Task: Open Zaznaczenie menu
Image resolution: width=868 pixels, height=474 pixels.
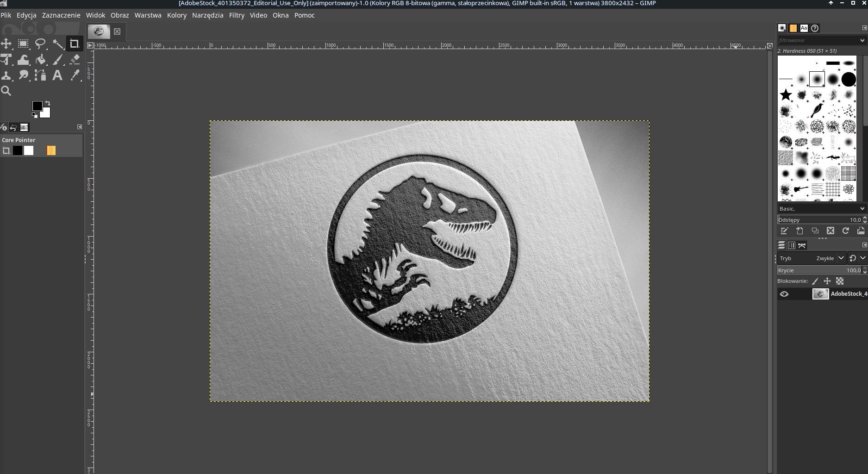Action: pos(61,15)
